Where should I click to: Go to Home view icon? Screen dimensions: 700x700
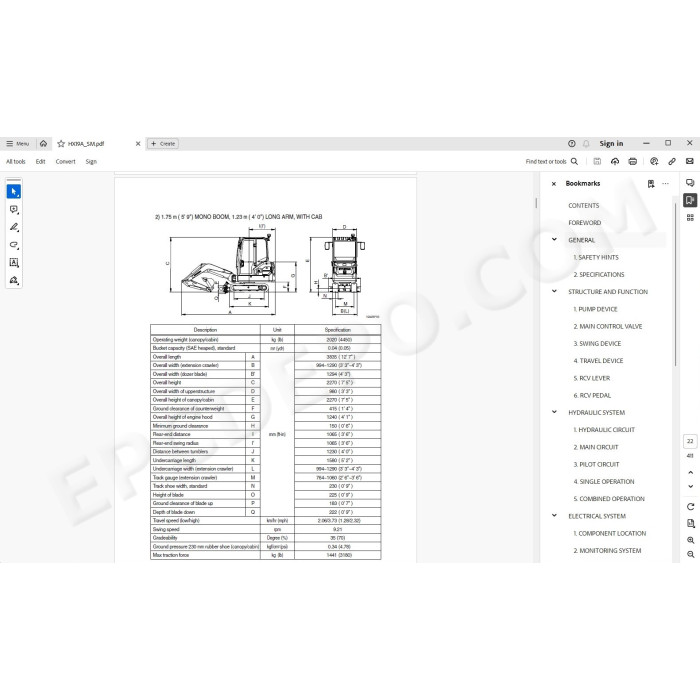(x=43, y=144)
